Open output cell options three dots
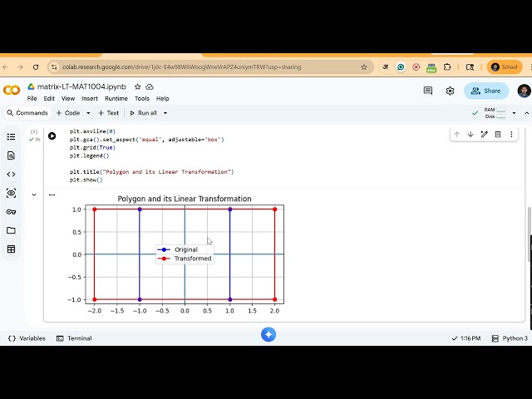Viewport: 532px width, 399px height. pos(52,195)
